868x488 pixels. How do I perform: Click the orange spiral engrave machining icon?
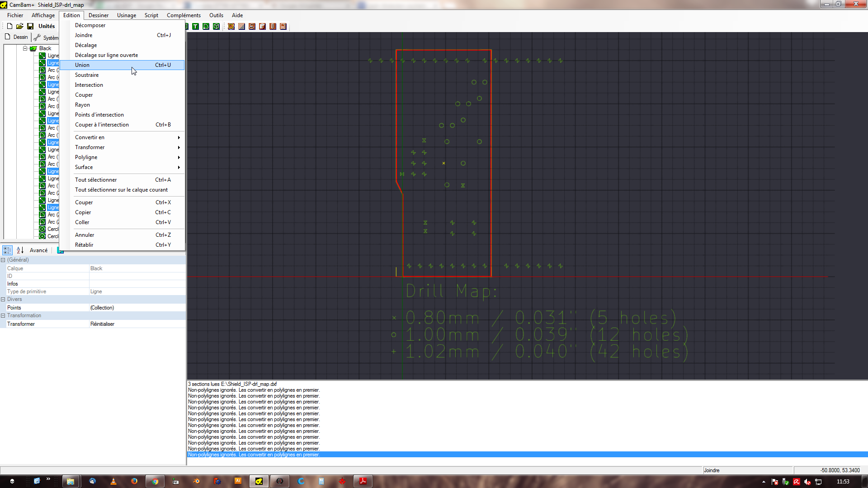[x=252, y=27]
